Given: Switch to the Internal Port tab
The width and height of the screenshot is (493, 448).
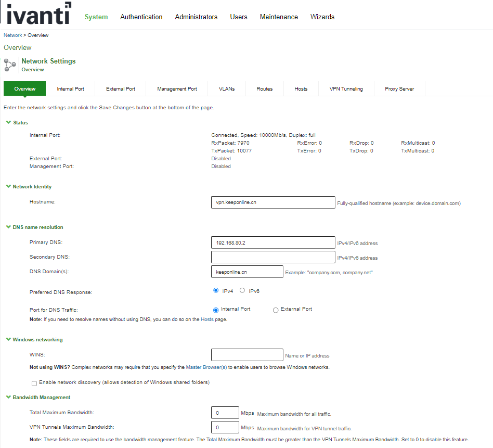Looking at the screenshot, I should point(70,89).
